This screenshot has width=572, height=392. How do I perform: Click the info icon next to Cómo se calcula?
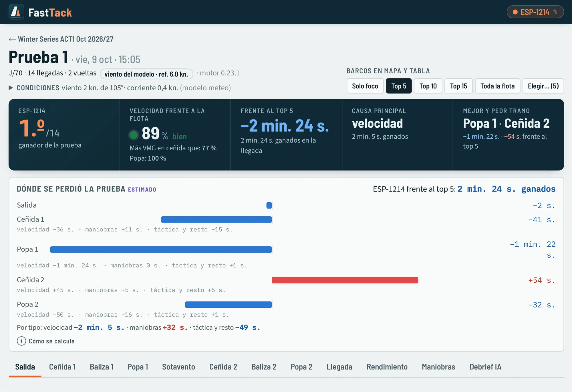coord(21,341)
